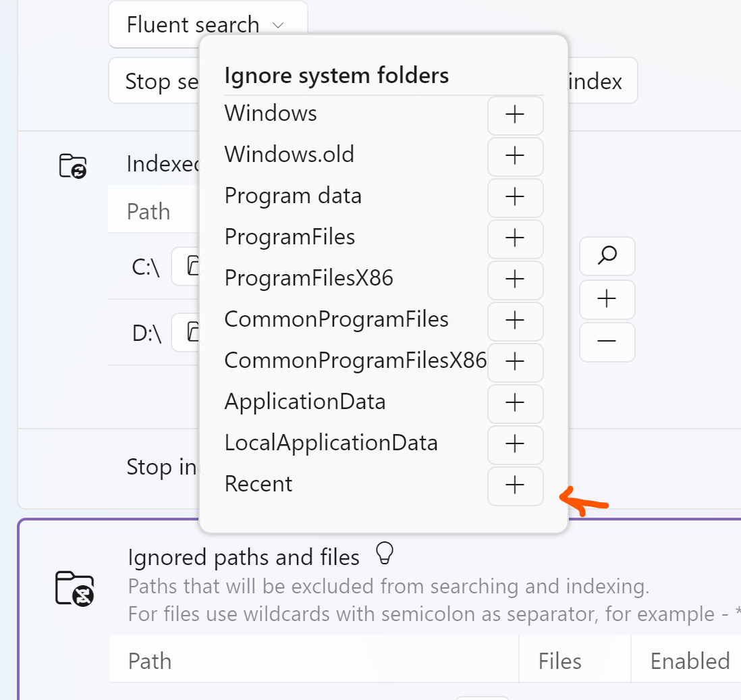Add CommonProgramFiles to the ignored folders
Screen dimensions: 741x700
[515, 321]
